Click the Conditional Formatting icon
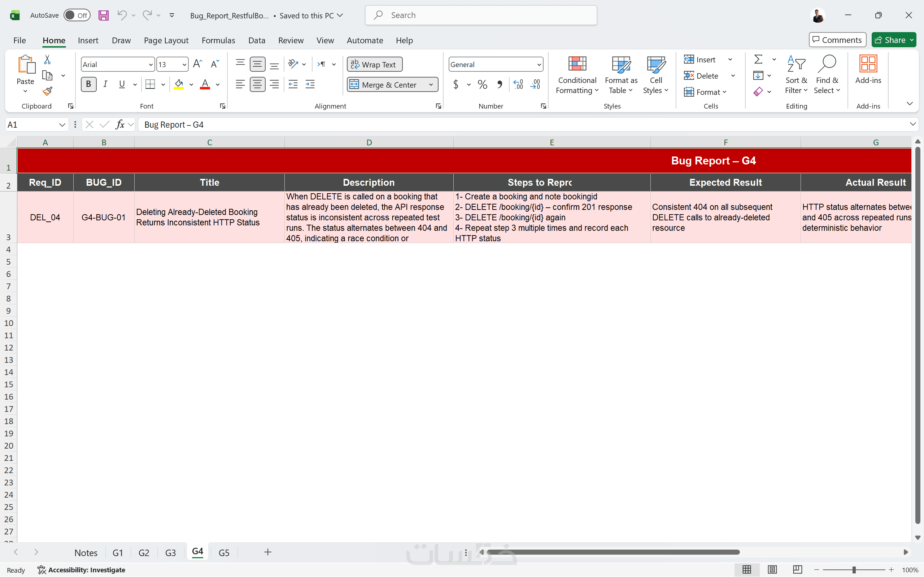Viewport: 924px width, 577px height. coord(577,64)
